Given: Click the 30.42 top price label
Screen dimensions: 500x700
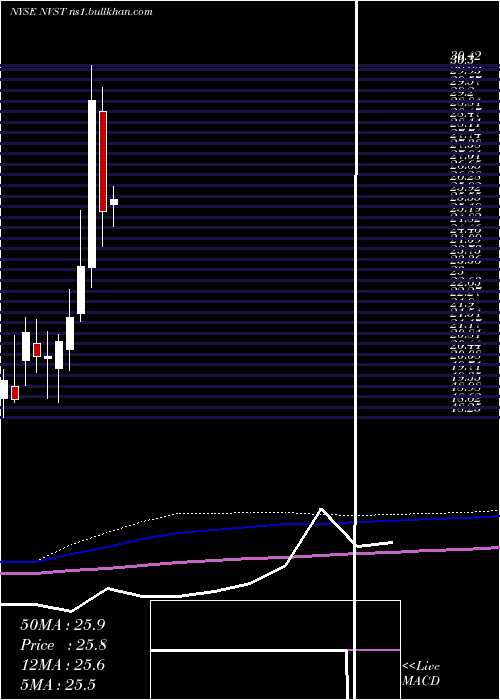Looking at the screenshot, I should pyautogui.click(x=465, y=55).
